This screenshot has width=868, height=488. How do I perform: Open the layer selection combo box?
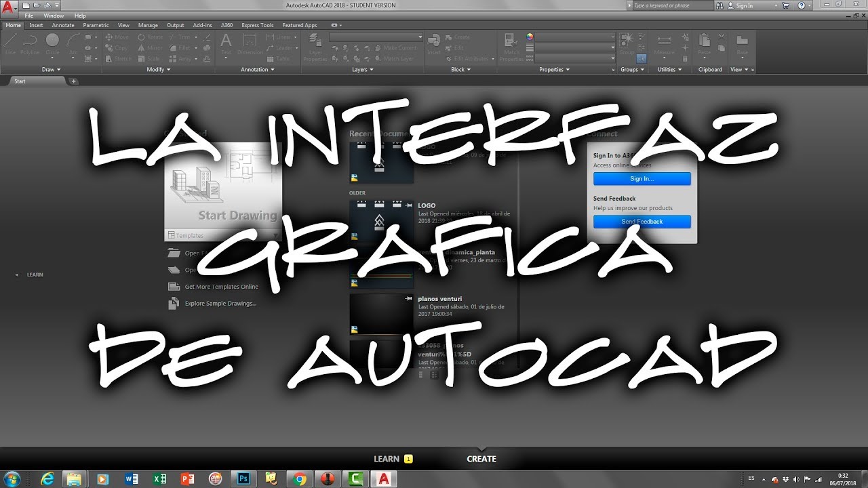pyautogui.click(x=376, y=37)
